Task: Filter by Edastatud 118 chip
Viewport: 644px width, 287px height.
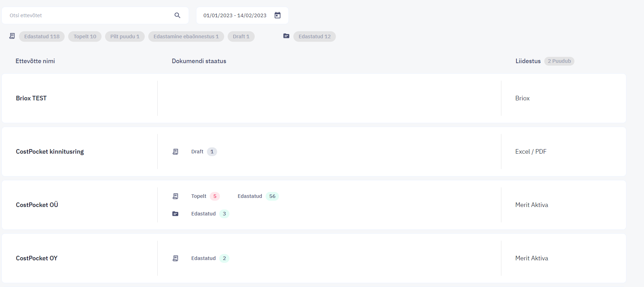Action: 42,36
